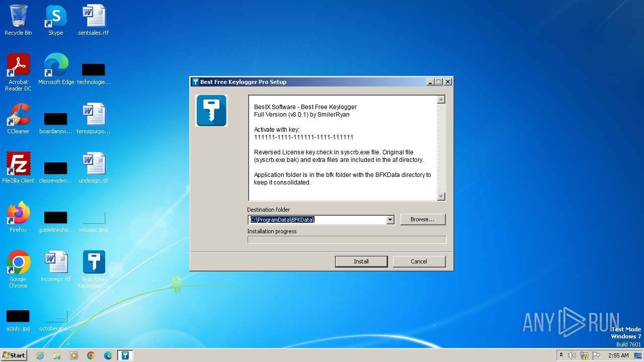Launch Edge from the taskbar
The width and height of the screenshot is (644, 362).
click(108, 355)
